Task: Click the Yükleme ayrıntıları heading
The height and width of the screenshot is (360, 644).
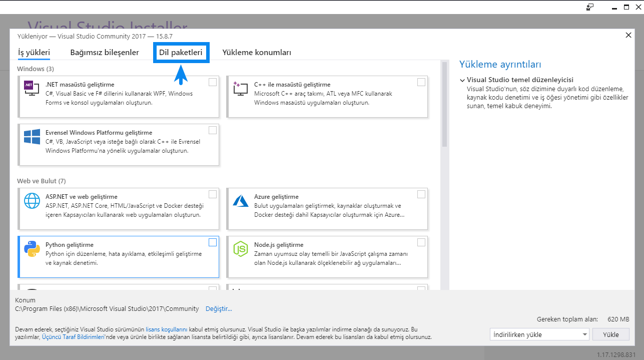Action: tap(500, 65)
